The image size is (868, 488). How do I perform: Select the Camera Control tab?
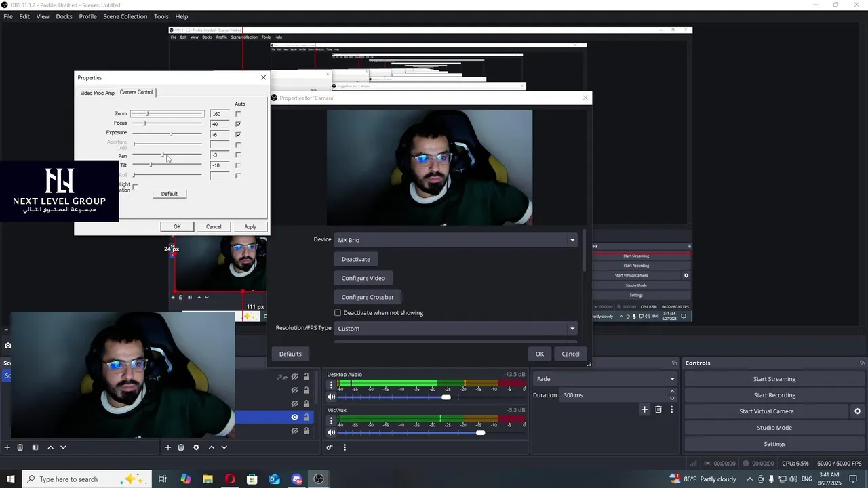click(x=136, y=92)
